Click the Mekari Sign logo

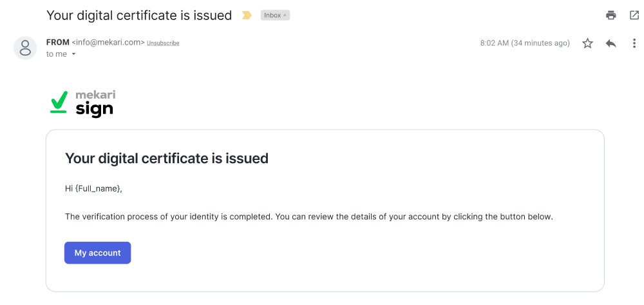coord(82,104)
